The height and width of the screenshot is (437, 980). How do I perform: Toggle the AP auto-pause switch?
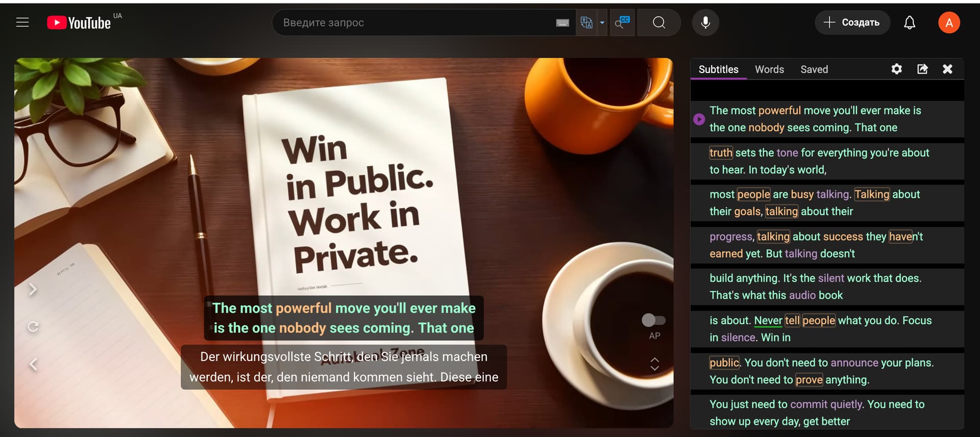pos(653,320)
